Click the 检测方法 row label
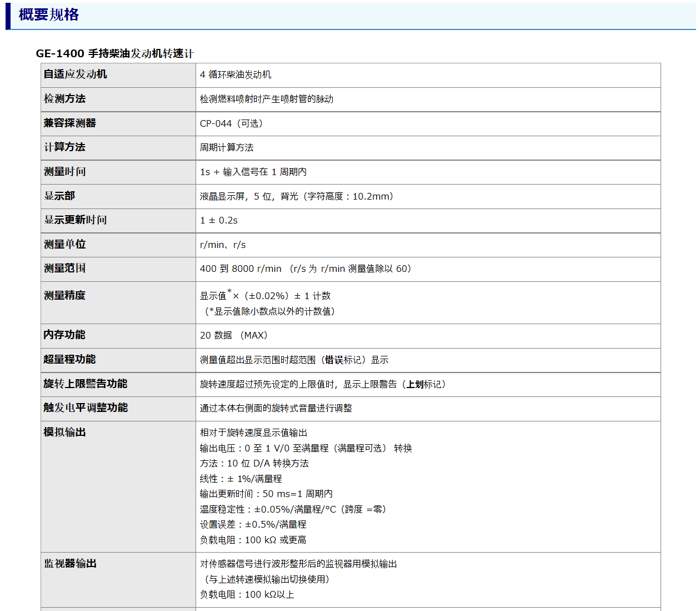Viewport: 700px width, 611px height. click(65, 98)
